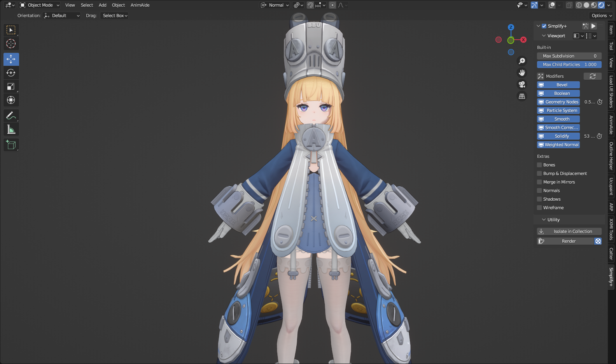Screen dimensions: 616x364
Task: Select the Select Box tool
Action: coord(11,30)
